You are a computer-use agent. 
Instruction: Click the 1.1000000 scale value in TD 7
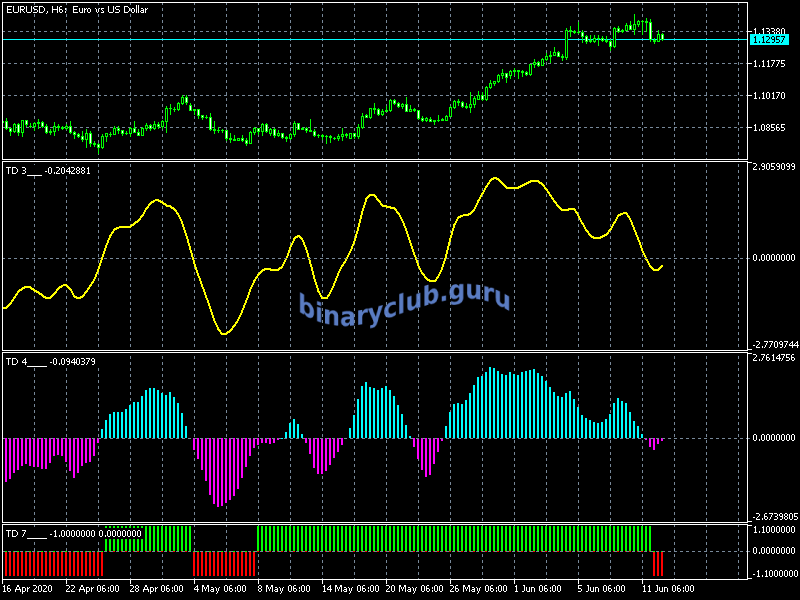tap(773, 530)
